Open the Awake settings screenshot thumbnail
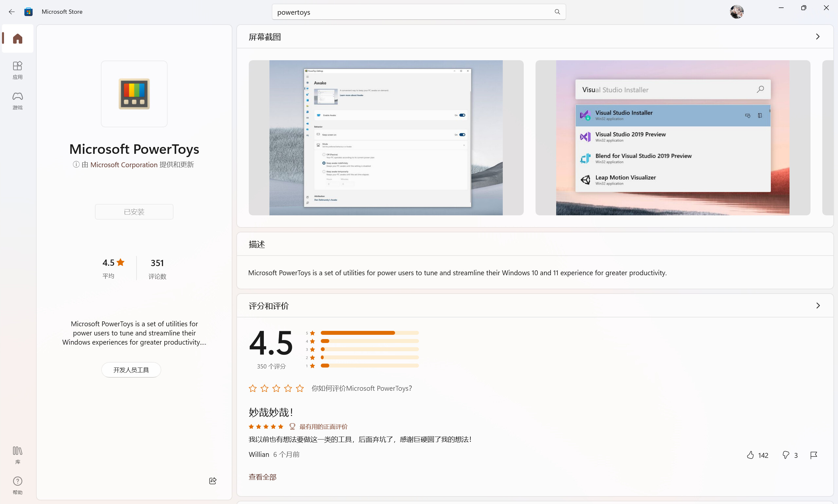Screen dimensions: 838x504 coord(386,138)
